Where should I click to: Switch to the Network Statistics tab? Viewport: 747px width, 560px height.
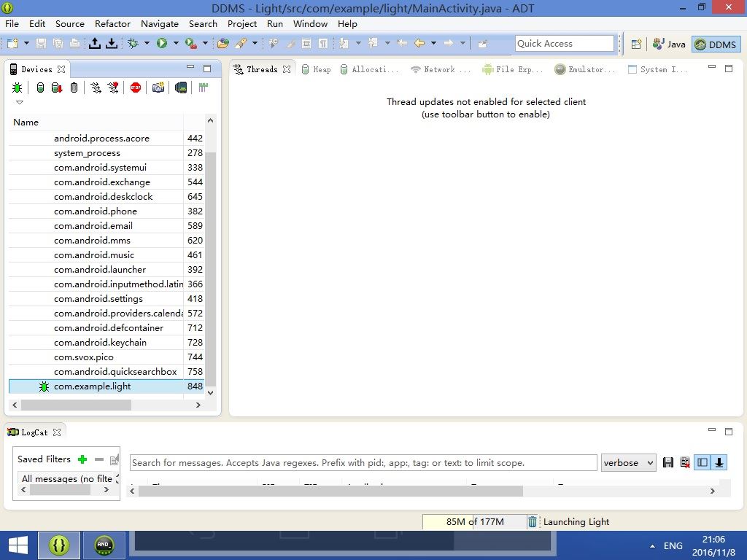[441, 69]
